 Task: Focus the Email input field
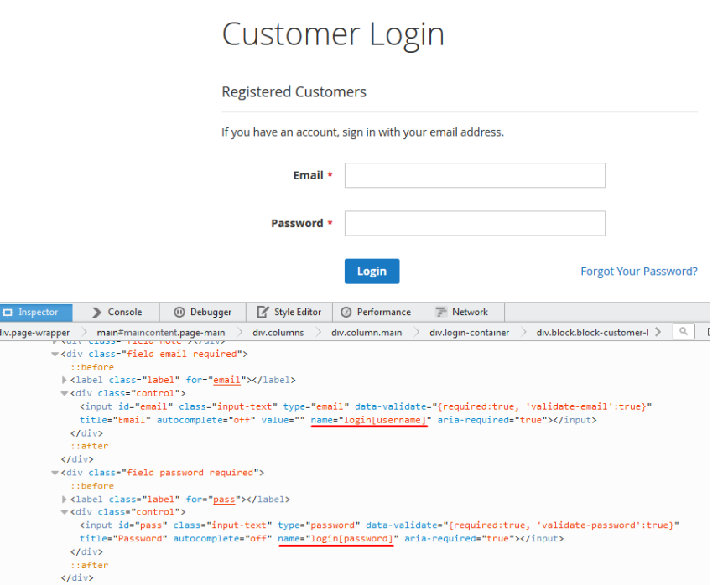(475, 175)
